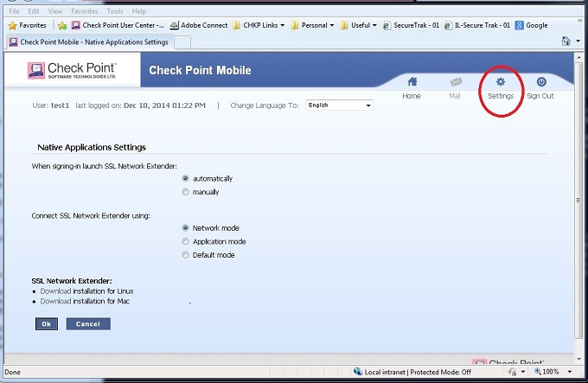Click the page scroll up arrow

coord(578,58)
